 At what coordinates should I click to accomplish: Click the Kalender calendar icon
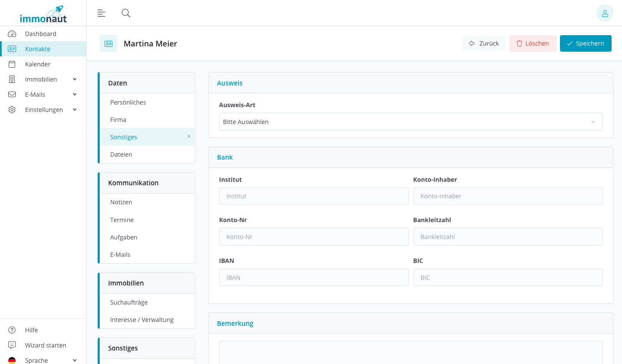(x=12, y=64)
